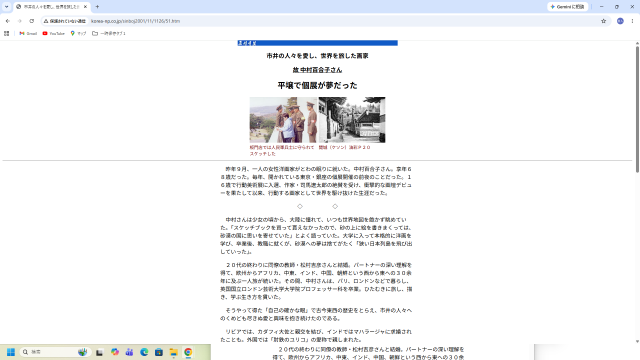
Task: Open the Maps bookmark
Action: pos(78,33)
